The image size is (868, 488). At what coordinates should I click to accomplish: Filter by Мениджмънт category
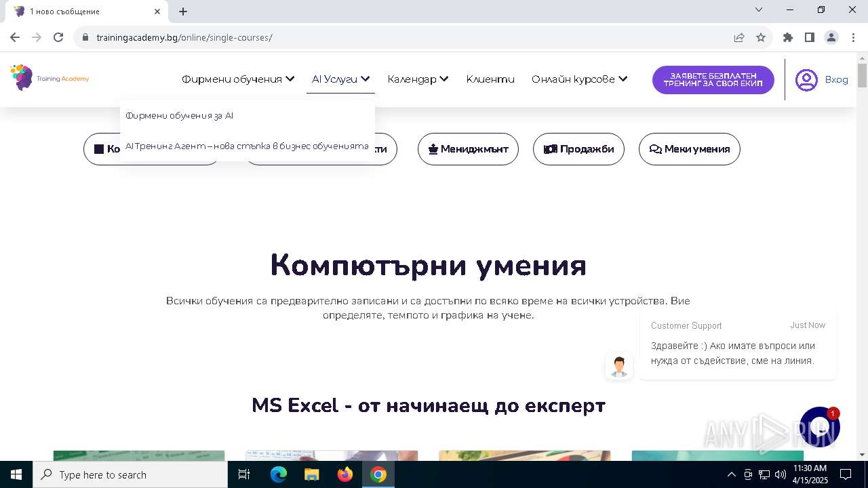point(468,149)
